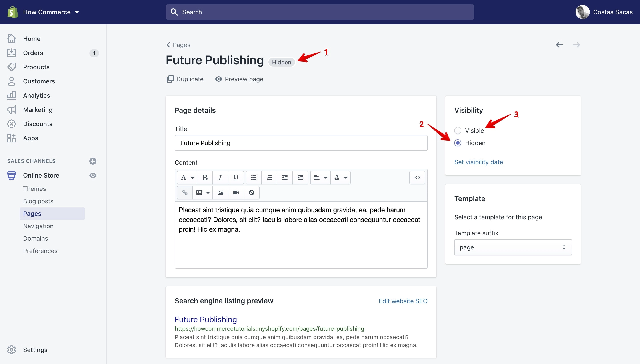Click the insert video icon
Image resolution: width=640 pixels, height=364 pixels.
point(236,192)
